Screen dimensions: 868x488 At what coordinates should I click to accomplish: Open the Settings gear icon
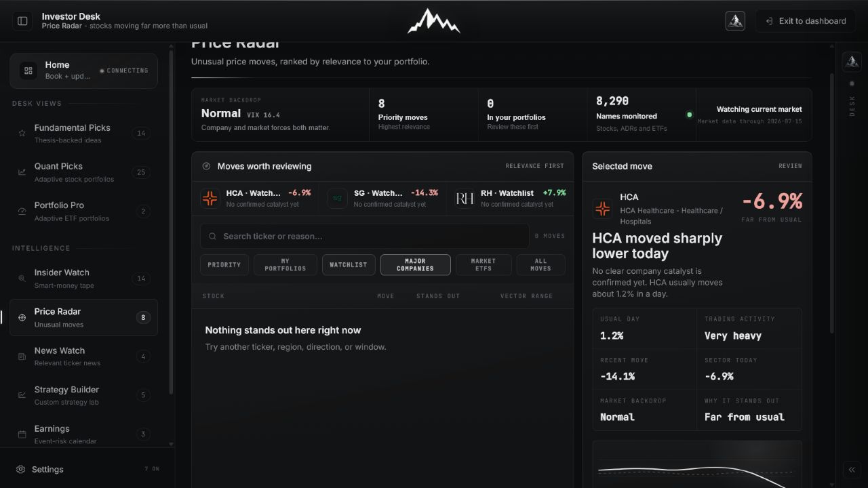point(20,469)
